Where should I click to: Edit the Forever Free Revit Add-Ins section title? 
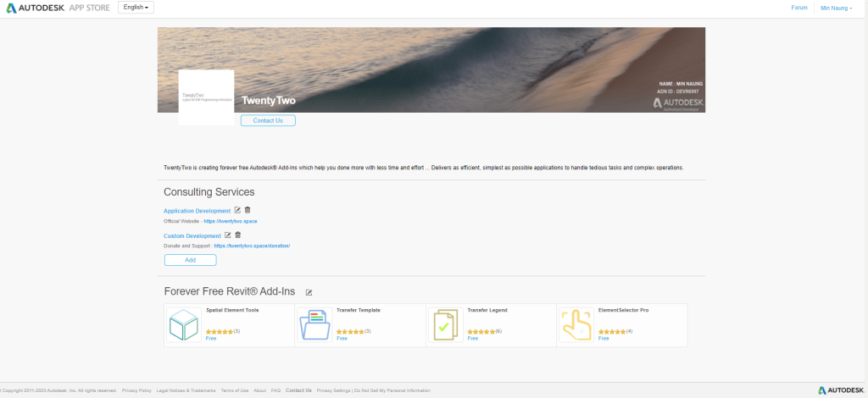click(x=309, y=292)
